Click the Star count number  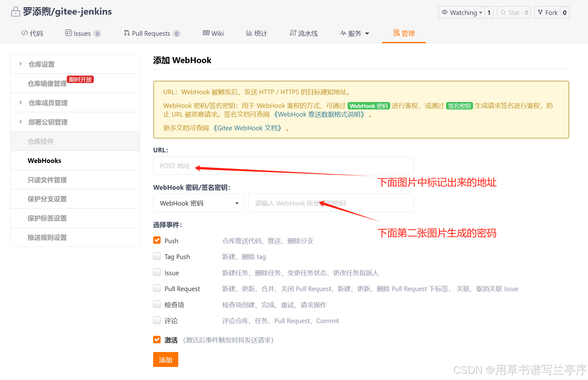pos(526,12)
